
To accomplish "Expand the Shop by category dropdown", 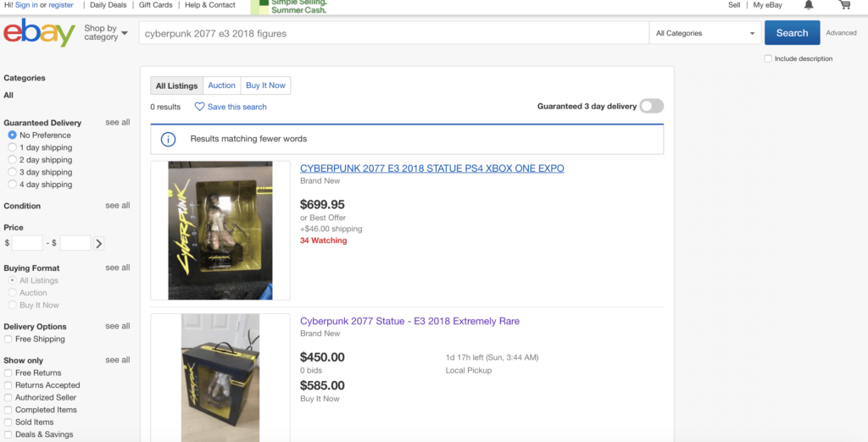I will [x=106, y=33].
